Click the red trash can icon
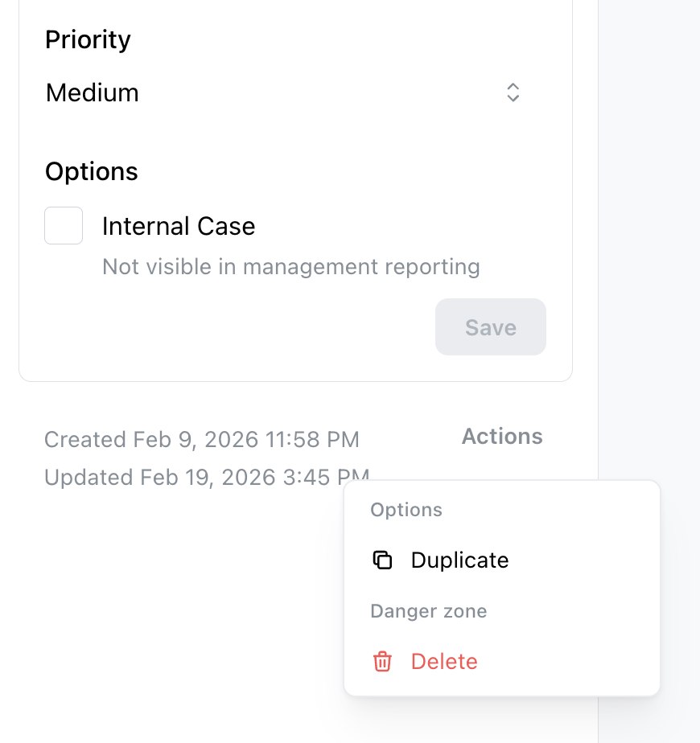The width and height of the screenshot is (700, 743). (382, 662)
